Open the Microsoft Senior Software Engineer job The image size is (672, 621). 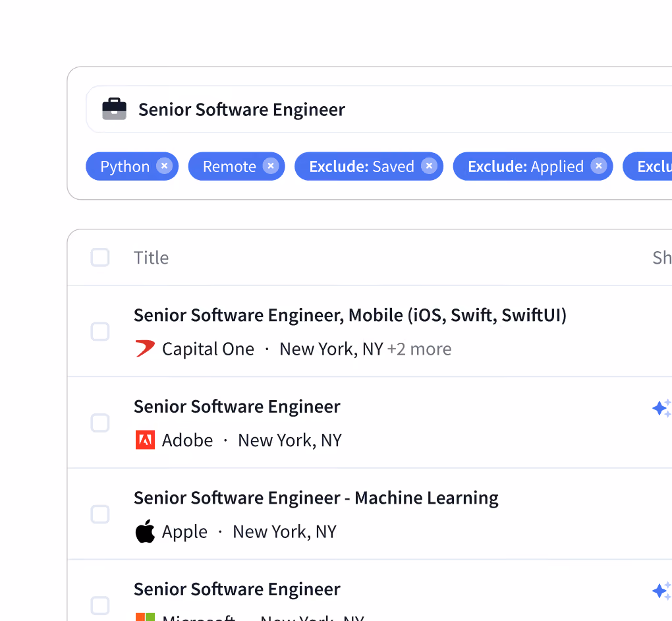pyautogui.click(x=237, y=589)
